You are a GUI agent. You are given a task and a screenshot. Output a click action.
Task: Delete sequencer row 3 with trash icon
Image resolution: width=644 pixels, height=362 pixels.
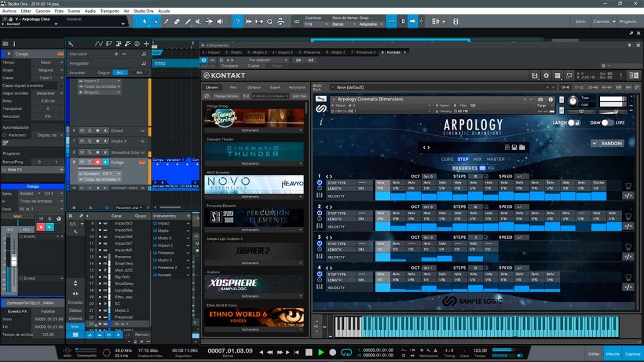click(628, 246)
